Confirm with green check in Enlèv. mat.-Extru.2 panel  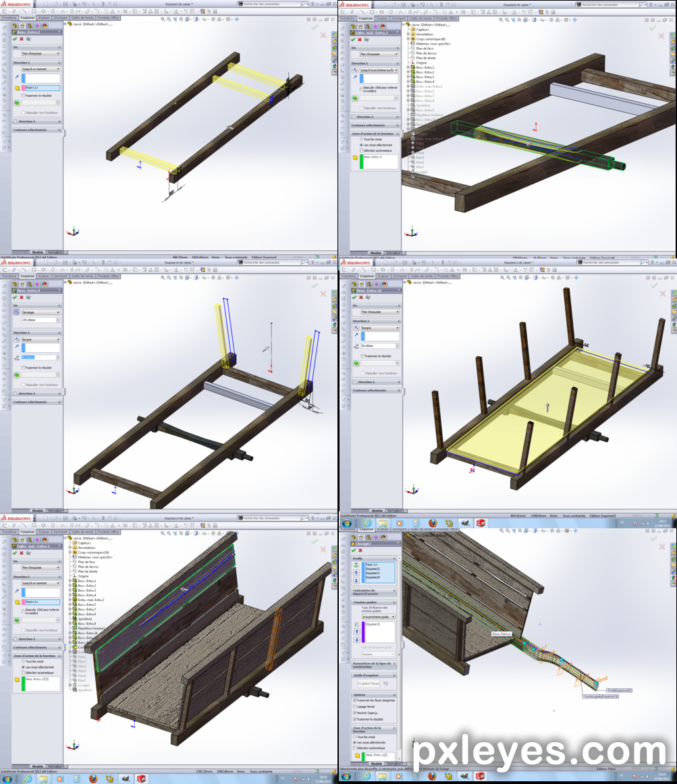pyautogui.click(x=353, y=40)
